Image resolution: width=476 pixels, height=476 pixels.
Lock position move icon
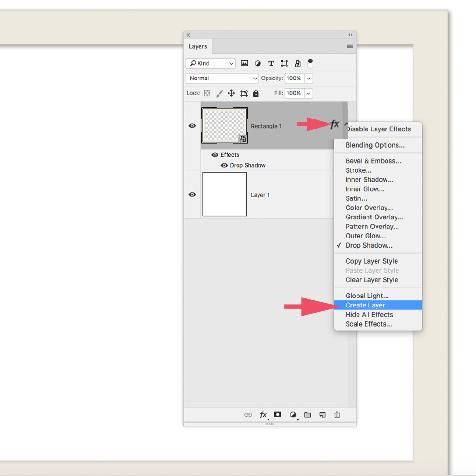[231, 93]
